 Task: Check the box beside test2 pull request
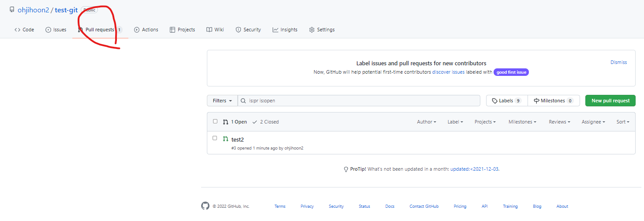click(215, 138)
